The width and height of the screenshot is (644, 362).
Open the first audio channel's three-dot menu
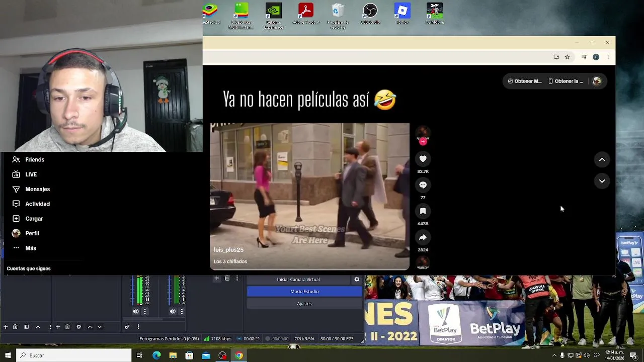(x=145, y=312)
